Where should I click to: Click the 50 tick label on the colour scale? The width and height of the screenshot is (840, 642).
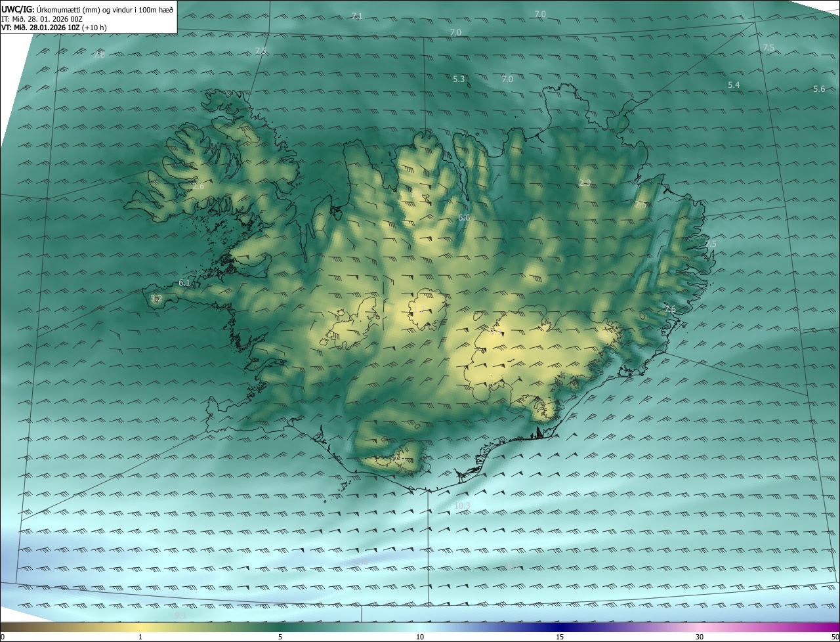(835, 637)
